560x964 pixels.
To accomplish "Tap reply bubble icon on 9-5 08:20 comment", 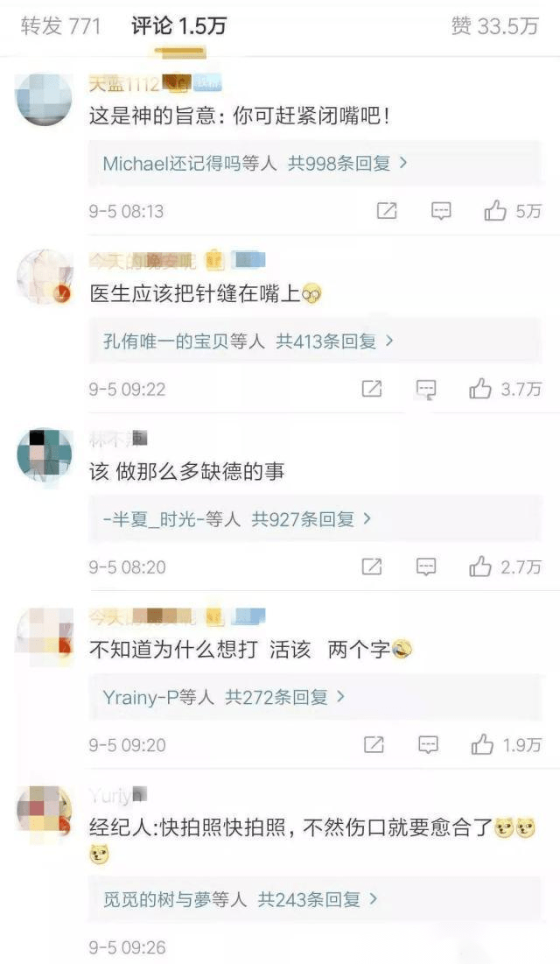I will click(426, 566).
